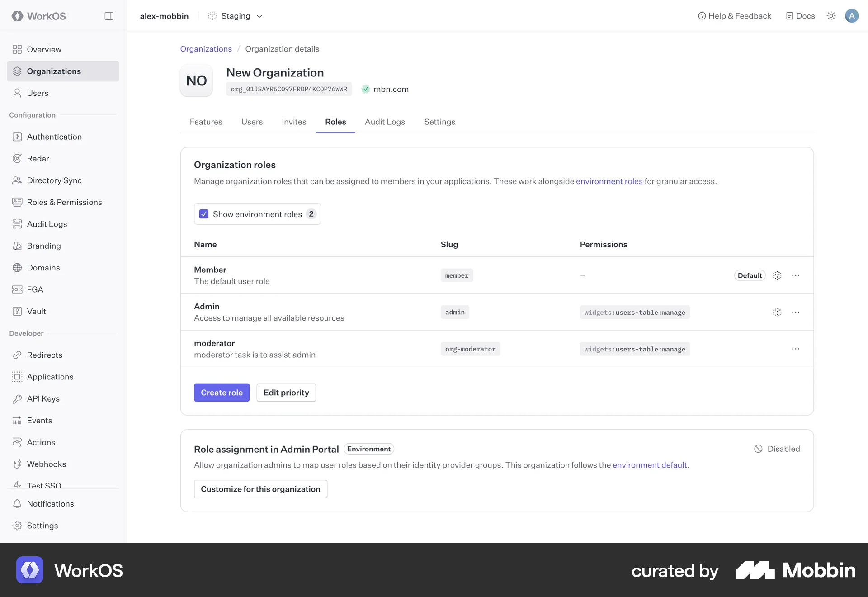Collapse the sidebar panel
Viewport: 868px width, 597px height.
[109, 16]
